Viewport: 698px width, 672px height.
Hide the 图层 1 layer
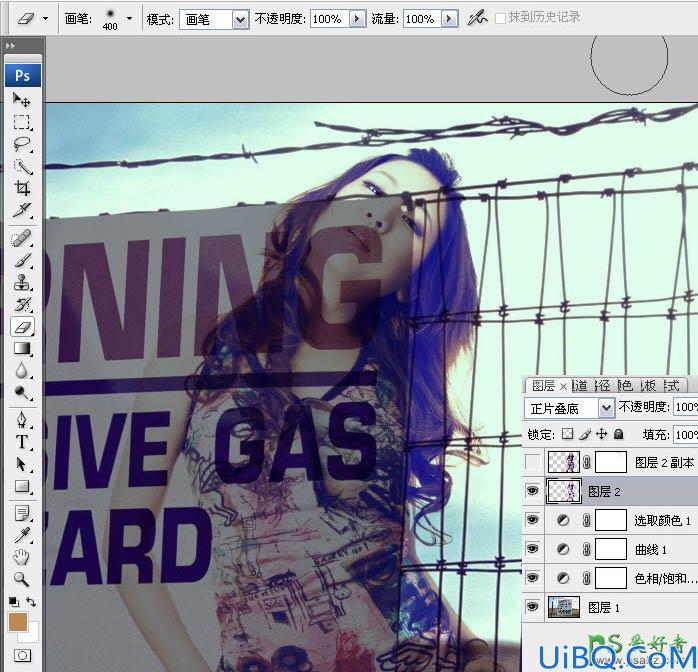pos(532,607)
